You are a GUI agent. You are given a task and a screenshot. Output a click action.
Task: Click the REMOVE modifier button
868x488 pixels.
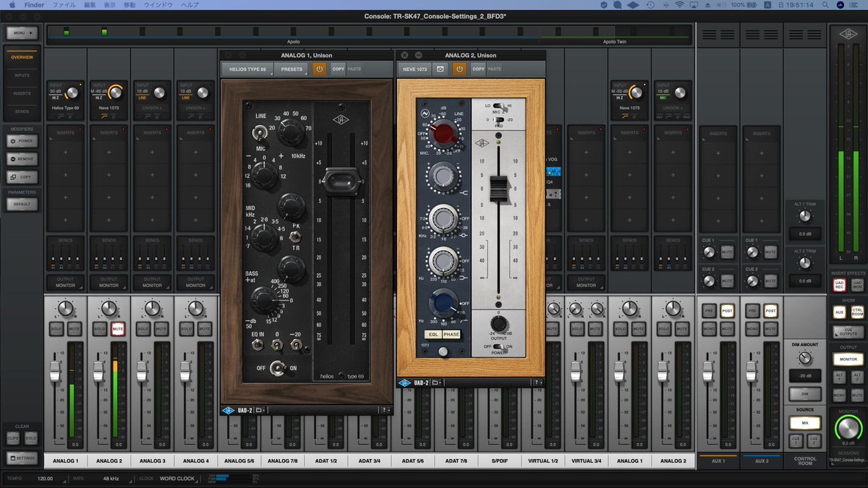22,159
